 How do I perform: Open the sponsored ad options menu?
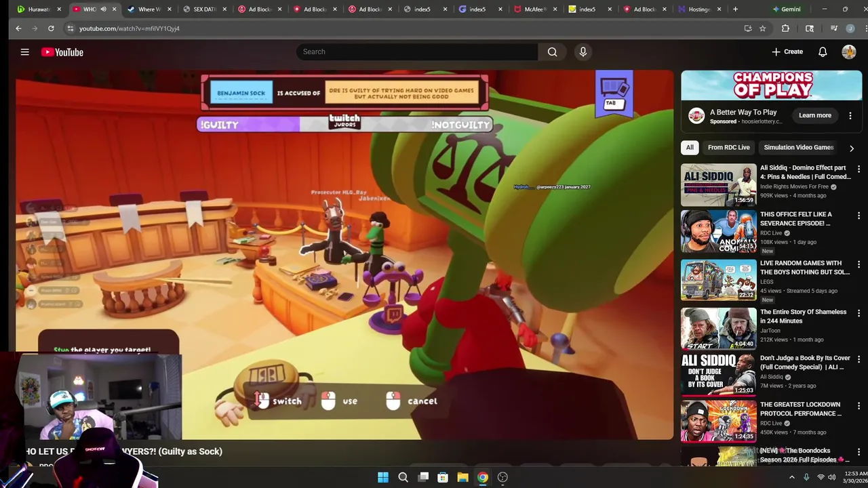click(x=850, y=115)
